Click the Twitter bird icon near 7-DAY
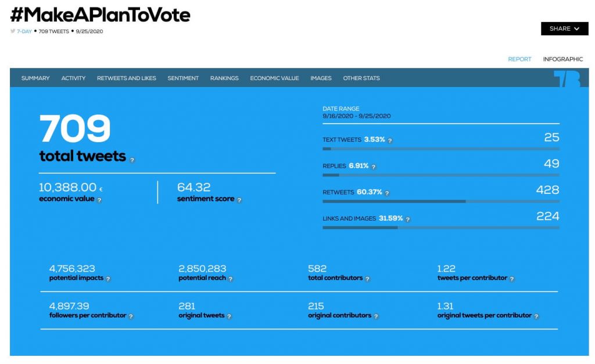 12,32
